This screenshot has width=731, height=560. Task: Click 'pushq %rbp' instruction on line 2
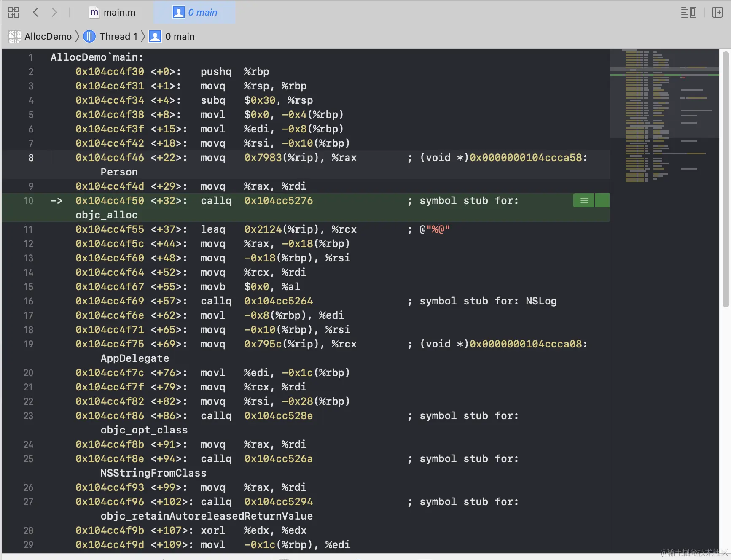235,72
